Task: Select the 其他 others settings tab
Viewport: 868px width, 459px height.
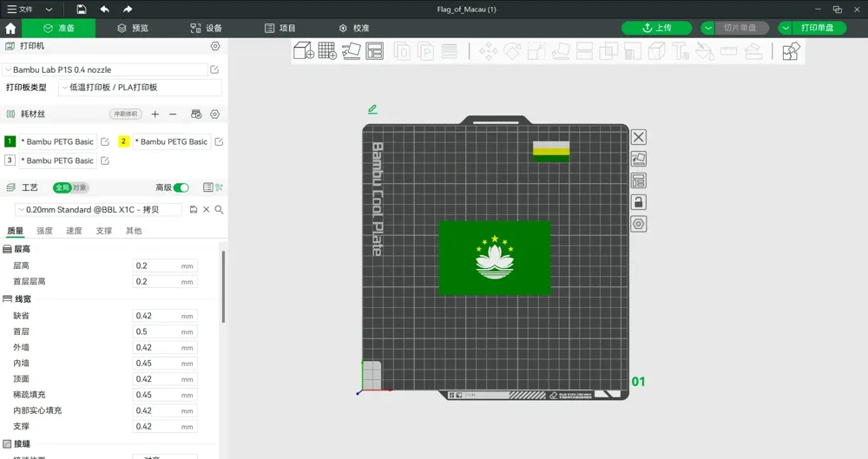Action: click(134, 231)
